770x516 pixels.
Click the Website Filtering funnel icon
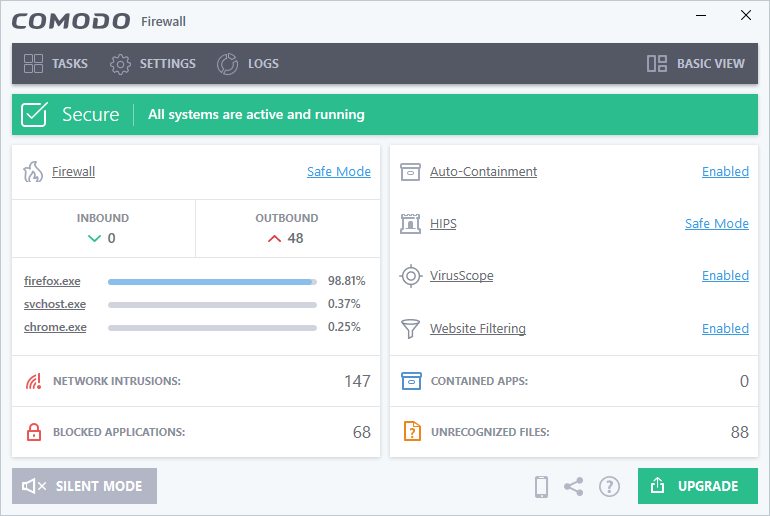pos(410,328)
